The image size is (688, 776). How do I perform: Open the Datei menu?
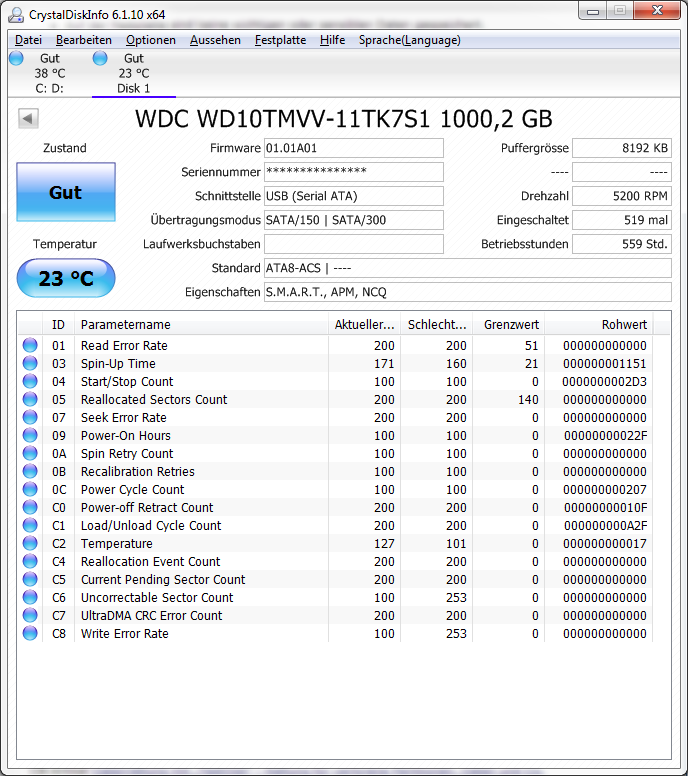(28, 40)
